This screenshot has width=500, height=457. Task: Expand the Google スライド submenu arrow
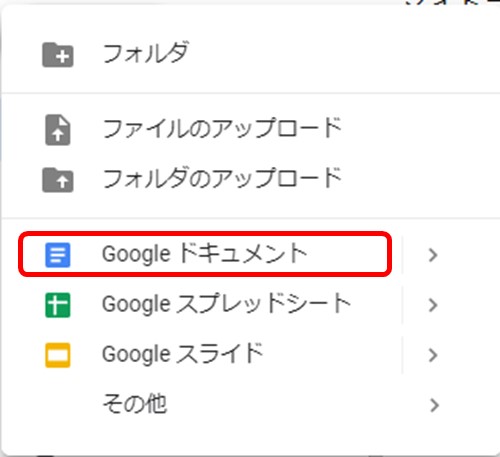[x=433, y=355]
